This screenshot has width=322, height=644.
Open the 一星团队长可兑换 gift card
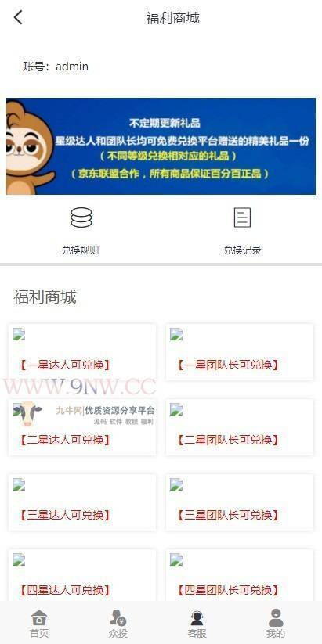click(240, 352)
